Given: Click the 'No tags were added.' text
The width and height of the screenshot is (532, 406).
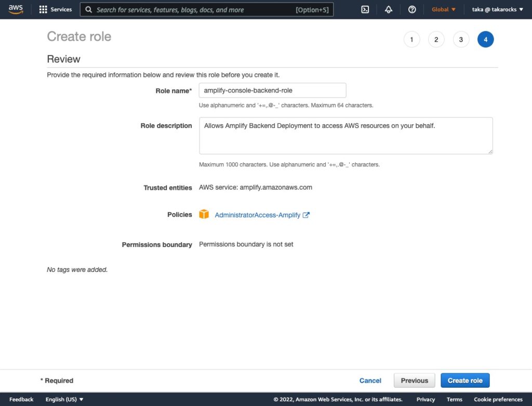Looking at the screenshot, I should pos(77,269).
